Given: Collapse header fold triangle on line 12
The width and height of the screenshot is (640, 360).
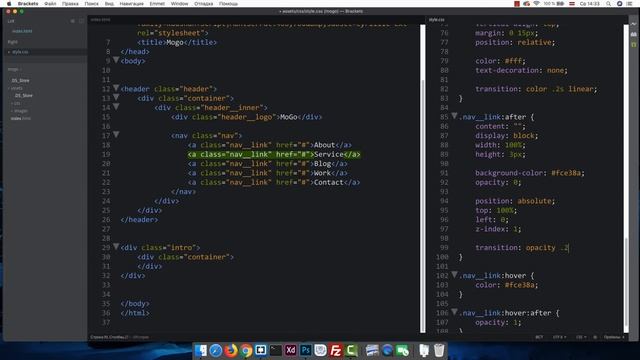Looking at the screenshot, I should click(x=116, y=88).
